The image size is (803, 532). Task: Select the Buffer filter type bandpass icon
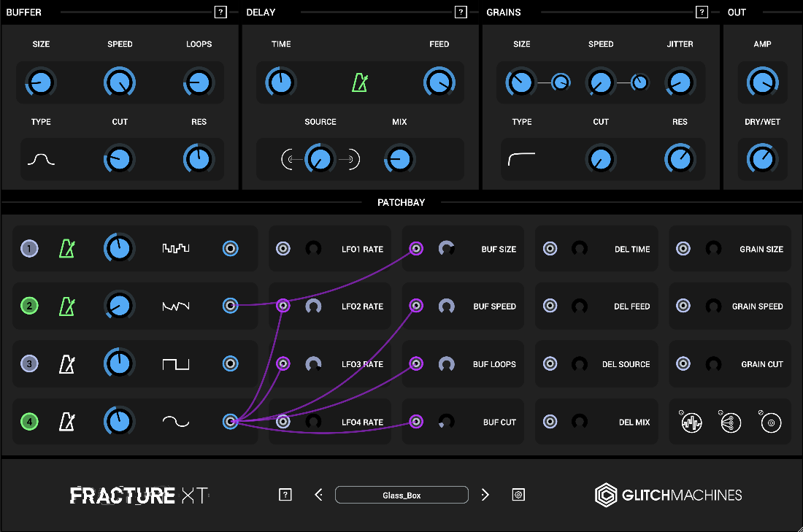[x=41, y=160]
